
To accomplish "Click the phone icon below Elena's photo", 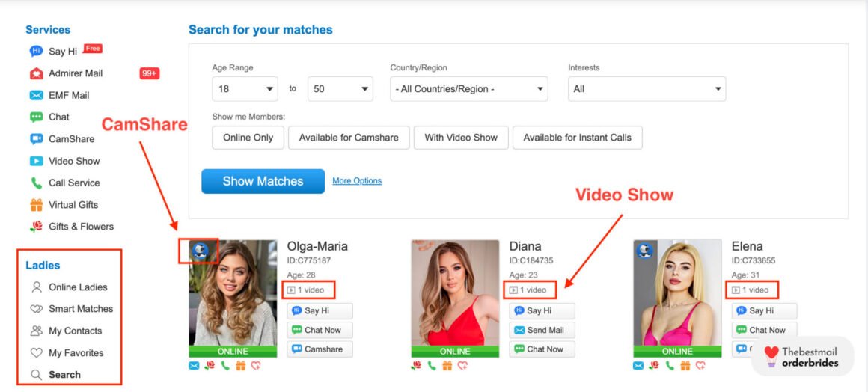I will pos(669,365).
